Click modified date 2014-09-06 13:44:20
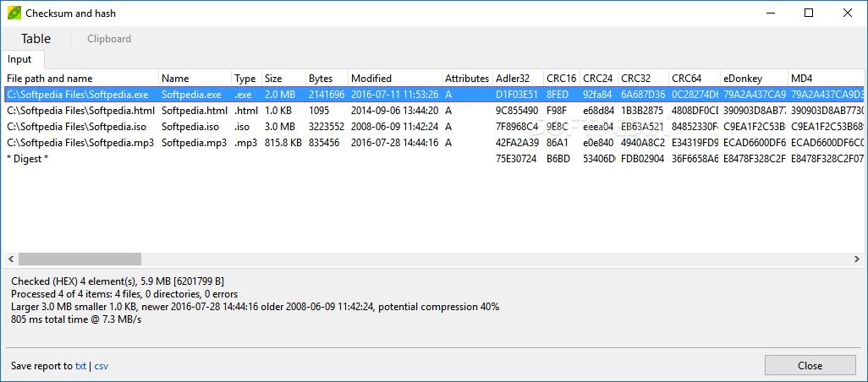This screenshot has height=382, width=868. pos(395,111)
